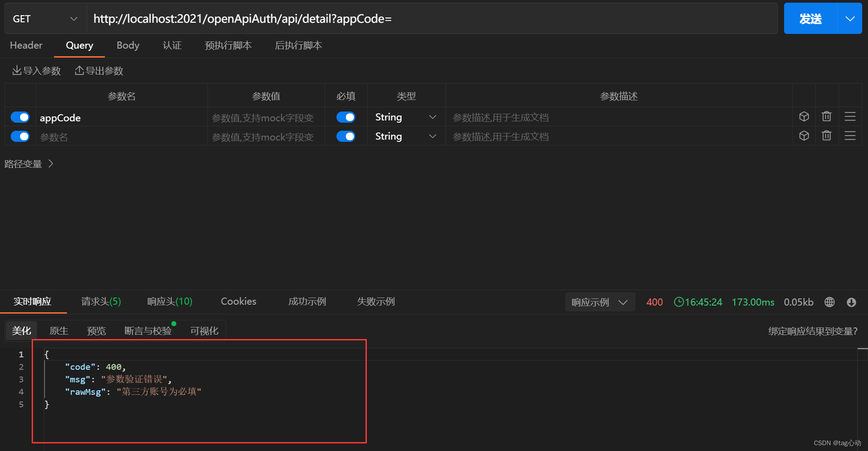Screen dimensions: 868x451
Task: Open the Cookies tab in response panel
Action: click(238, 301)
